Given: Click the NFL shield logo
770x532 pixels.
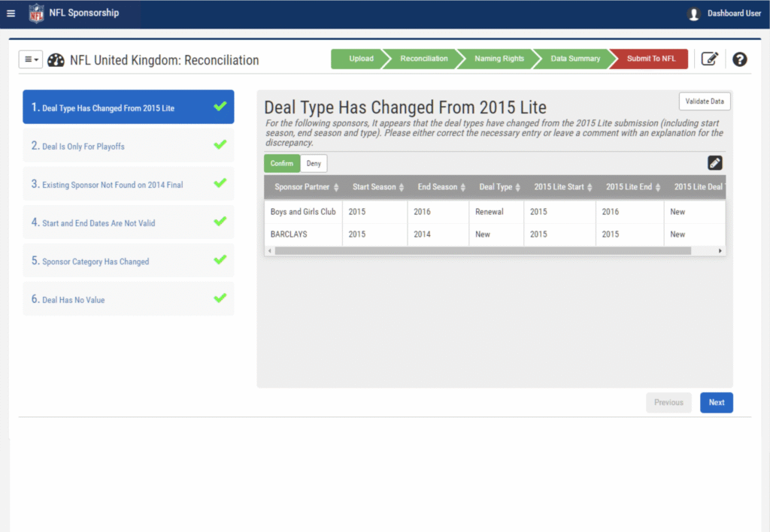Looking at the screenshot, I should (x=36, y=14).
